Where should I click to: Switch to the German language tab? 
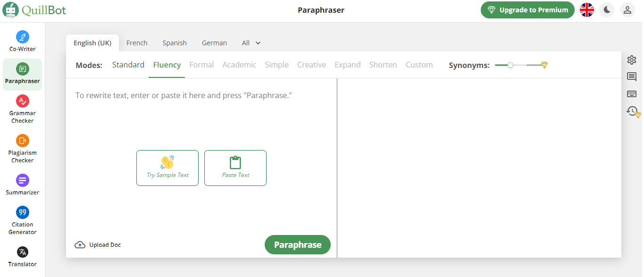(214, 43)
